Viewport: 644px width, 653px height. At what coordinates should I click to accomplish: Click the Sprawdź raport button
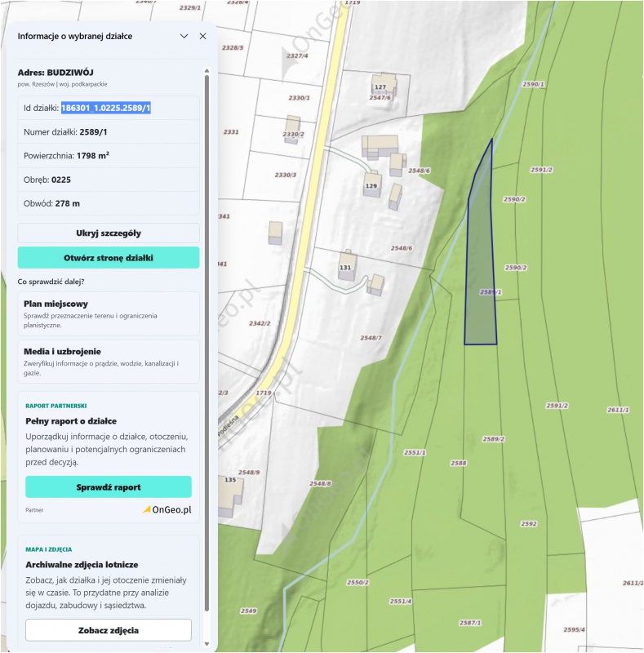(109, 487)
